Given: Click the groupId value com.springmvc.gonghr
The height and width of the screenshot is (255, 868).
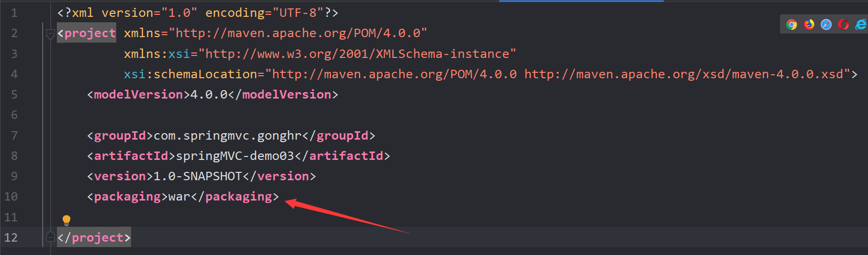Looking at the screenshot, I should click(x=228, y=136).
